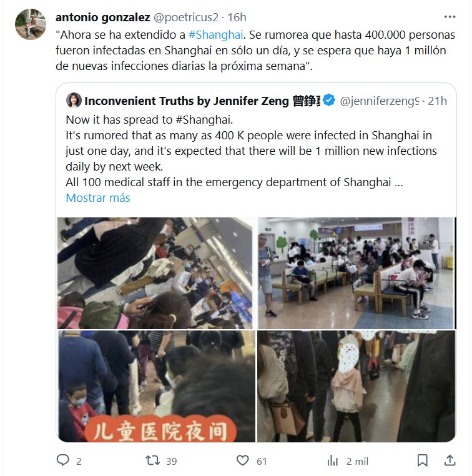Viewport: 472px width, 476px height.
Task: Follow the blue #Shanghai hashtag link
Action: (215, 35)
